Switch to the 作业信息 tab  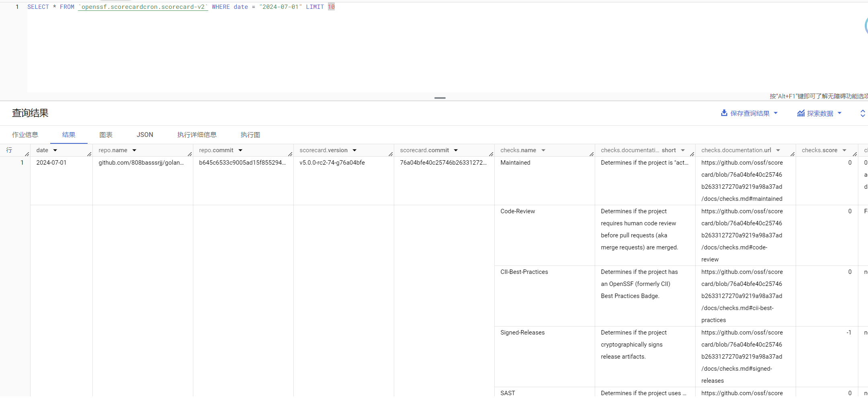25,135
